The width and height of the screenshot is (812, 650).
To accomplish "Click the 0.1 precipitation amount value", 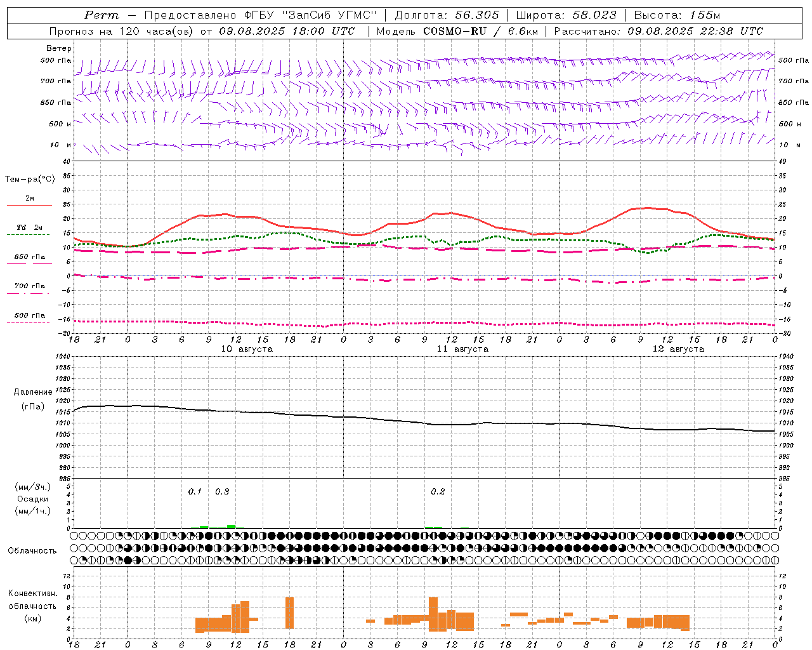I will 195,492.
